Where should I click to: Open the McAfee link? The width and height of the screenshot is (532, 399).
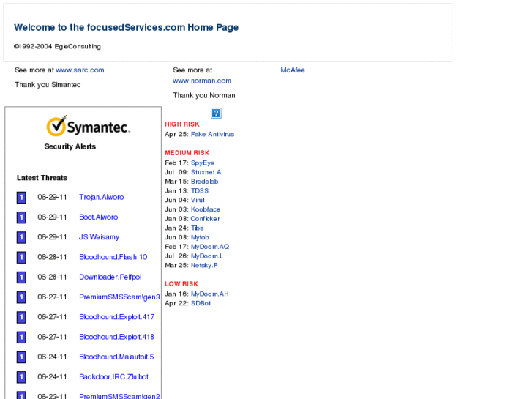[x=293, y=70]
